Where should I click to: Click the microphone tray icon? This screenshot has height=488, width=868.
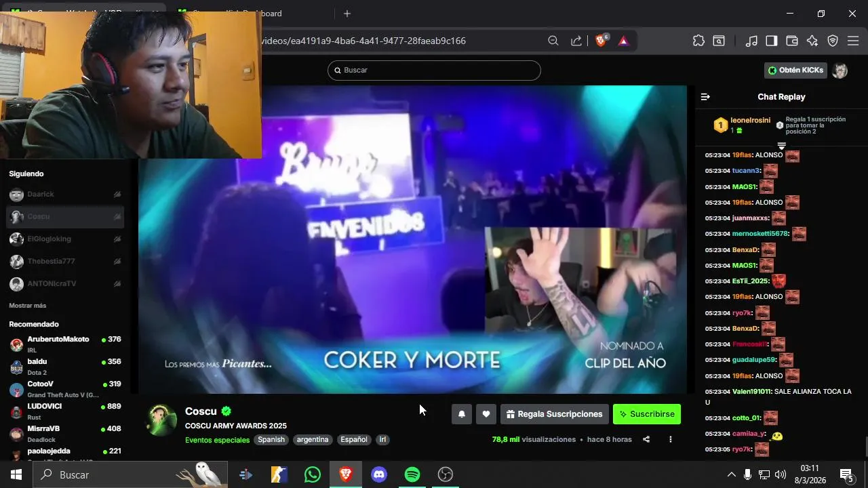[x=748, y=474]
